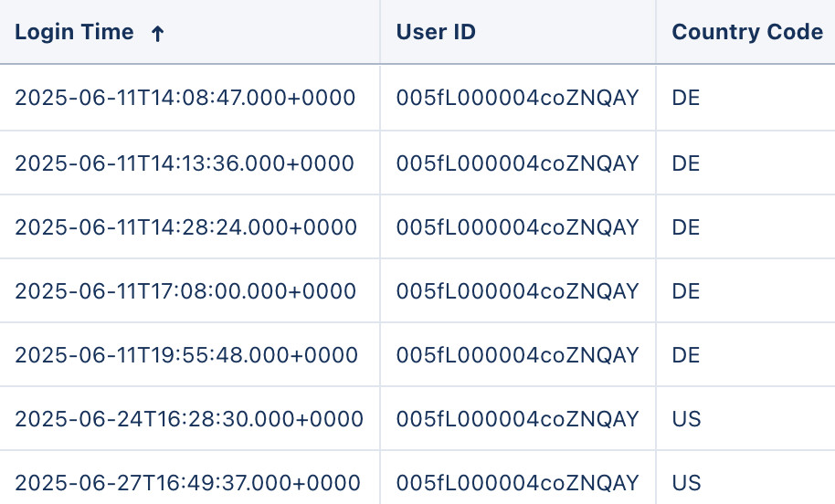Choose the 2025-06-11T19:55:48 login time cell
The width and height of the screenshot is (835, 504).
[x=186, y=355]
